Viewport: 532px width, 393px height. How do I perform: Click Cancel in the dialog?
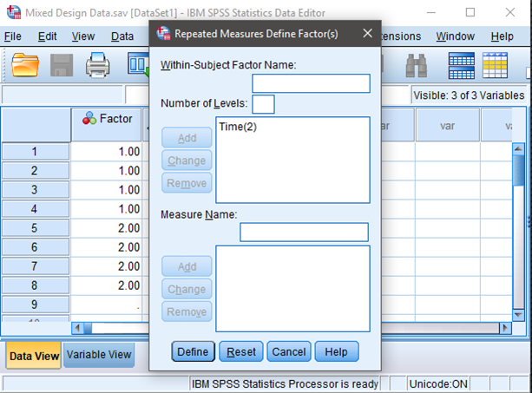289,351
